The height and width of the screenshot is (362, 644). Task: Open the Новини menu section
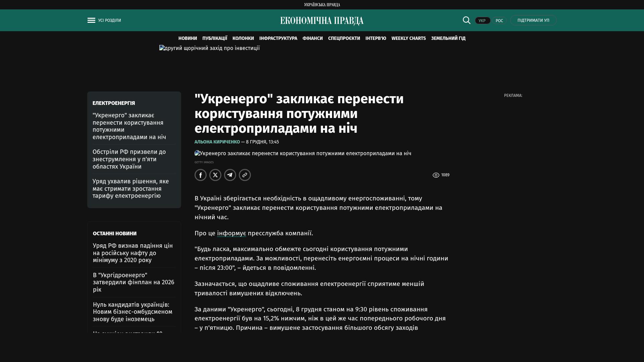(187, 39)
